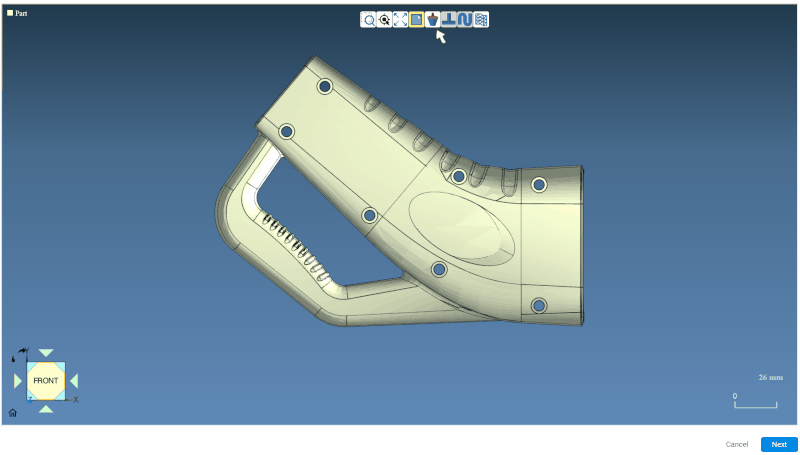The height and width of the screenshot is (455, 800).
Task: Toggle the highlighted shaded display icon
Action: click(416, 20)
